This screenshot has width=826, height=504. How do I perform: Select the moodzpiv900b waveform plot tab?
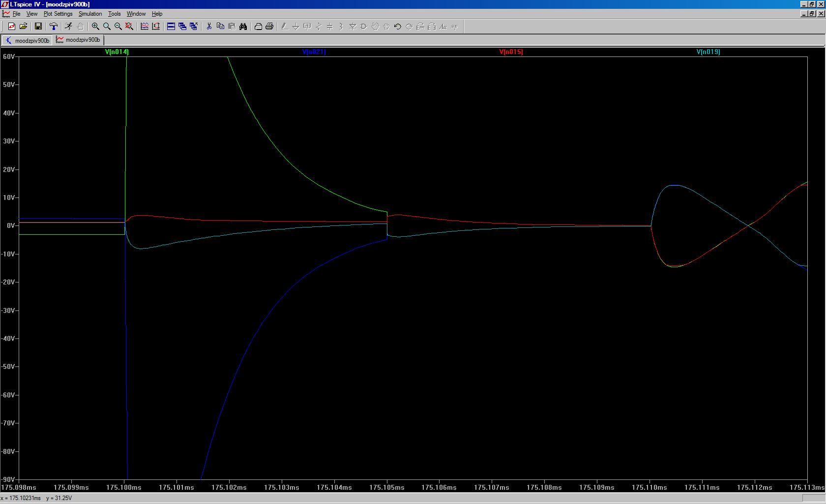(x=79, y=40)
